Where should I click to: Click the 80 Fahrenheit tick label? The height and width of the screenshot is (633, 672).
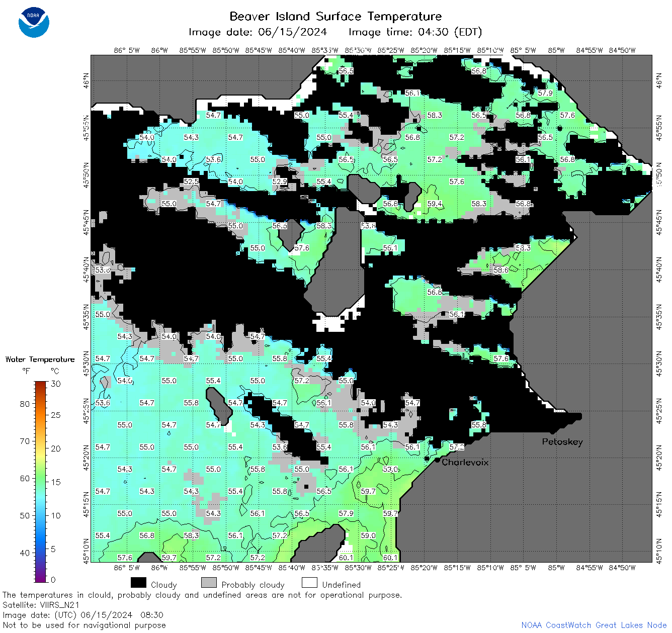[25, 404]
